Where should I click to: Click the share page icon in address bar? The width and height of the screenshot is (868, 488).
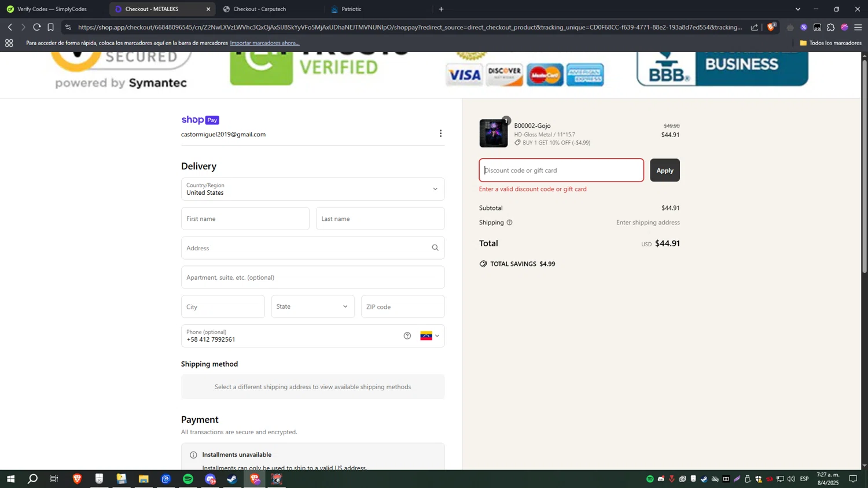pyautogui.click(x=755, y=27)
